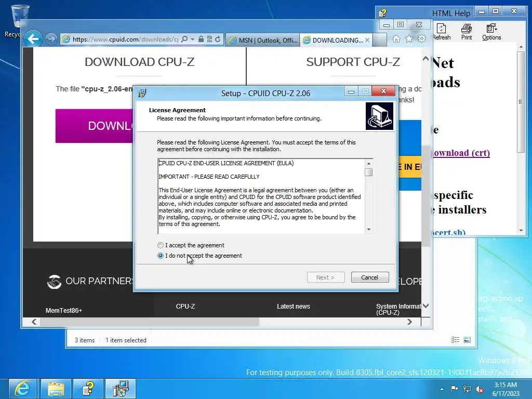Screen dimensions: 532x399
Task: Refresh the page in Internet Explorer
Action: (x=218, y=39)
